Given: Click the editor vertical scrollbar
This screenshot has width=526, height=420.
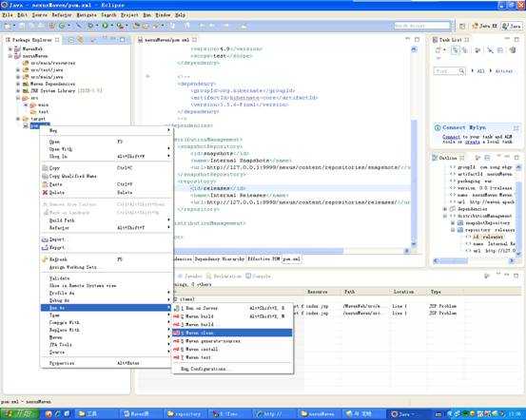Looking at the screenshot, I should pyautogui.click(x=414, y=147).
